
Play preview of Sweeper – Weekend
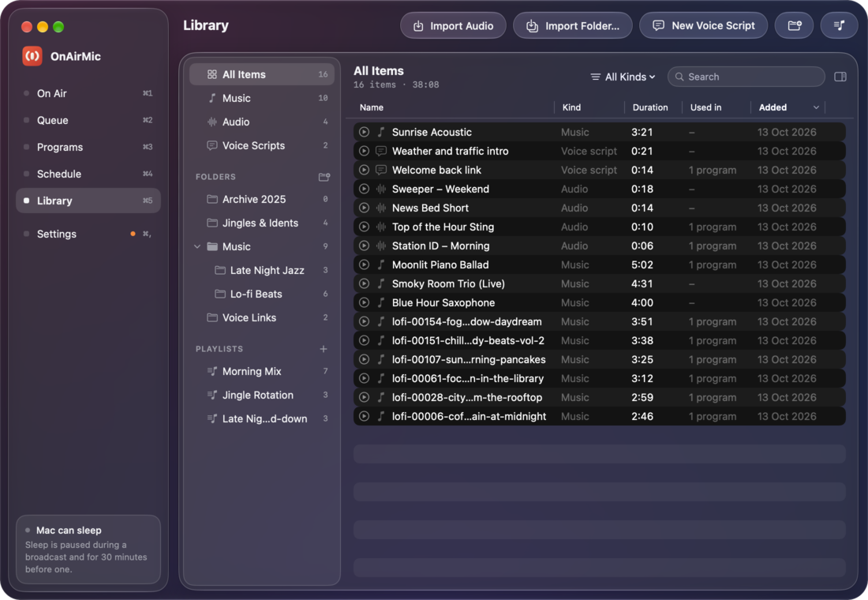364,189
